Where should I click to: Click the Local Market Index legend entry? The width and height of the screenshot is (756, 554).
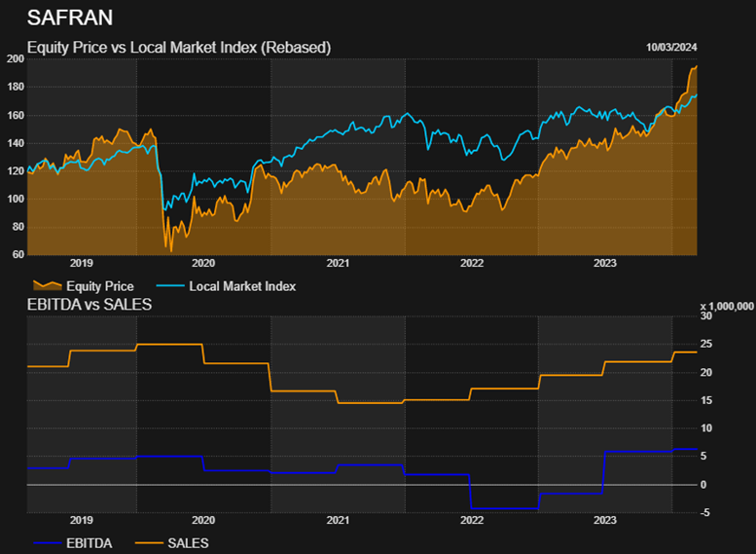pos(226,286)
